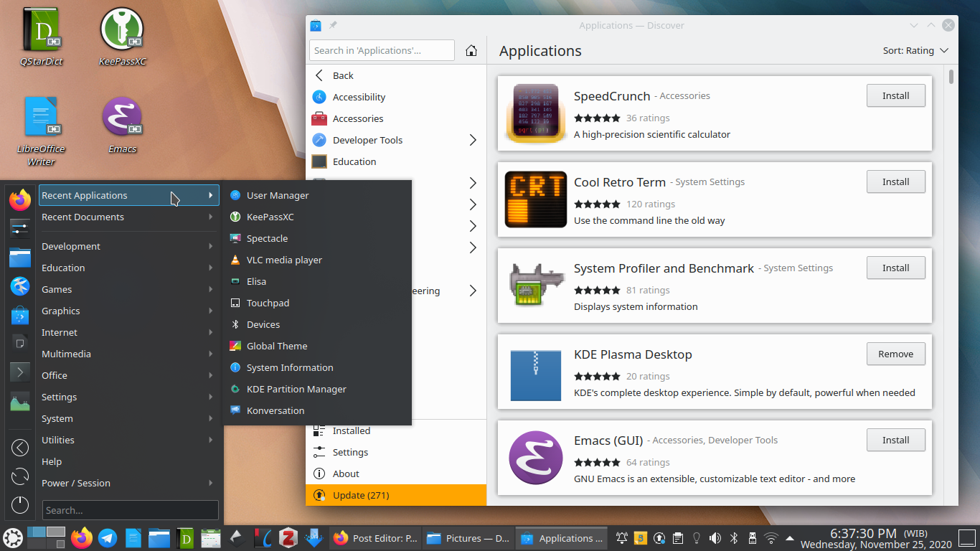Viewport: 980px width, 551px height.
Task: Click the launcher Search field
Action: tap(130, 510)
